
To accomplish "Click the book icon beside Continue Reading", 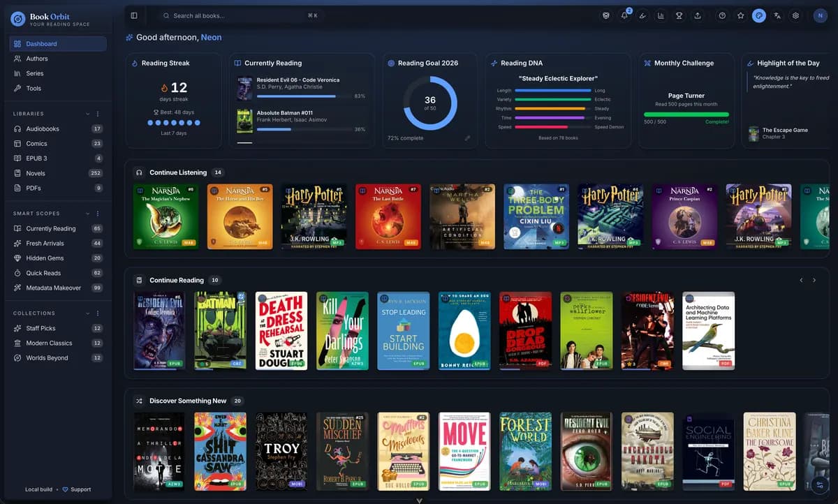I will pyautogui.click(x=139, y=280).
